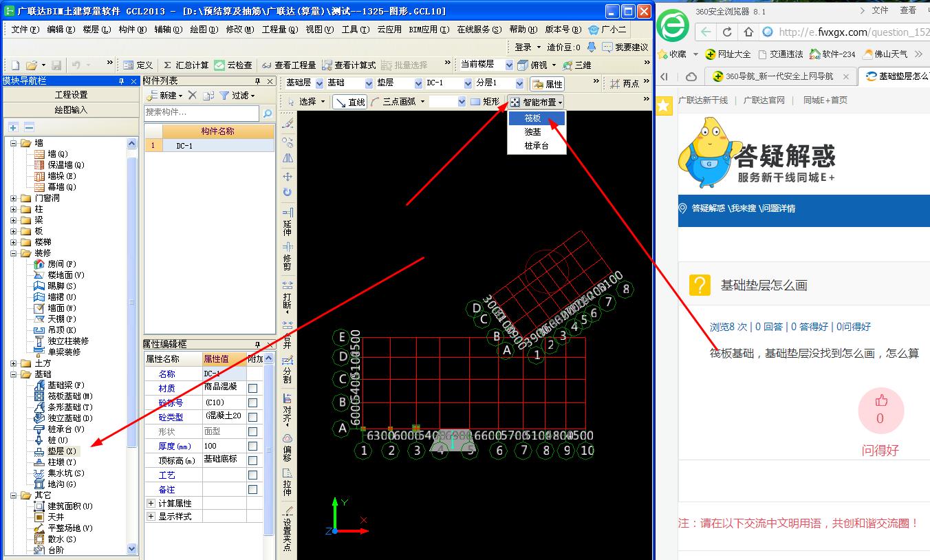Screen dimensions: 930x560
Task: Collapse the 装修 tree node
Action: [14, 253]
